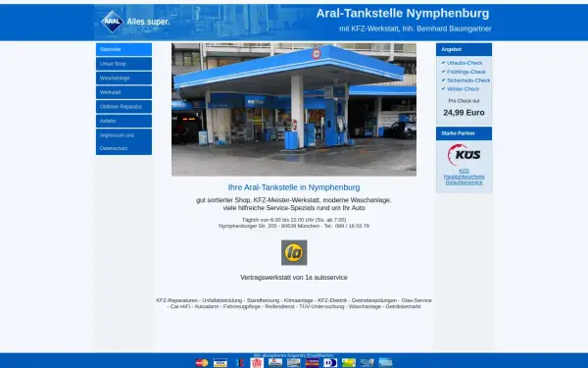Click the 'Aral-Tankstelle Nymphenburg' header title

click(x=403, y=13)
